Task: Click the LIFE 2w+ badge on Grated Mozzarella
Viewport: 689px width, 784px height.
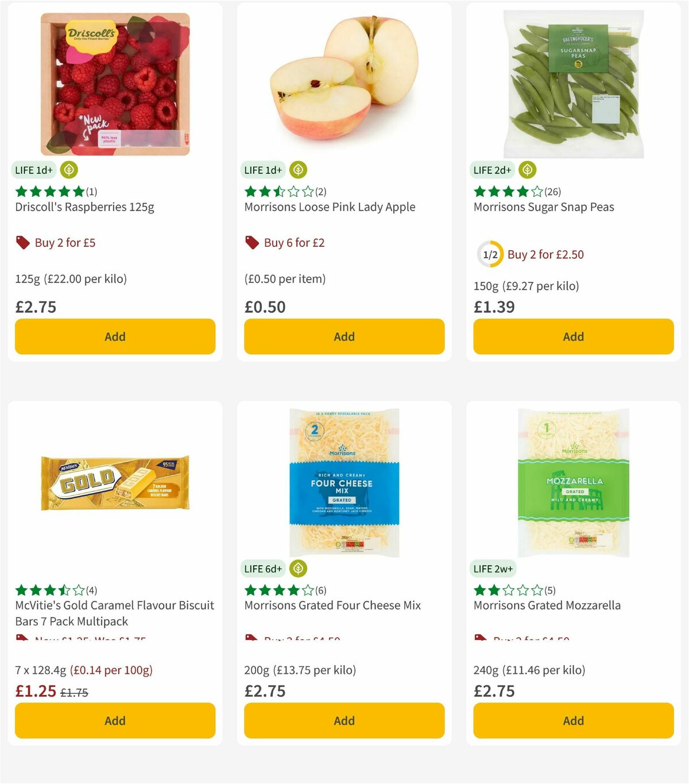Action: [x=492, y=568]
